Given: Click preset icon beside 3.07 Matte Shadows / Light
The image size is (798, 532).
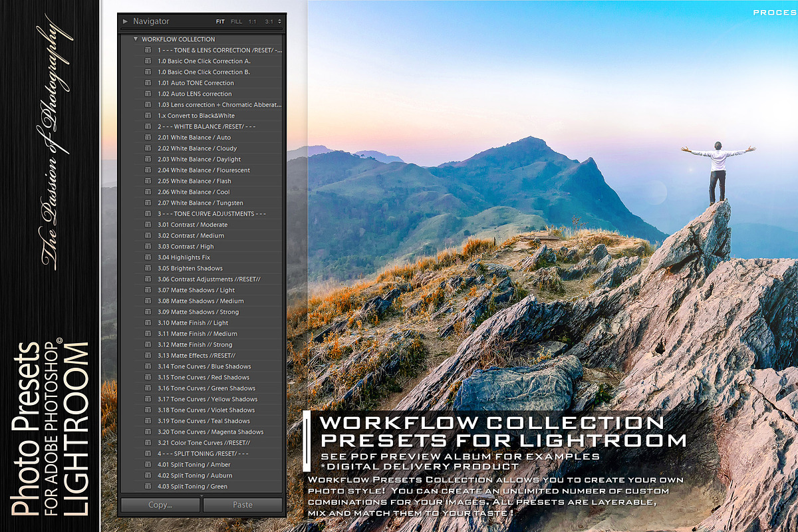Looking at the screenshot, I should tap(148, 290).
